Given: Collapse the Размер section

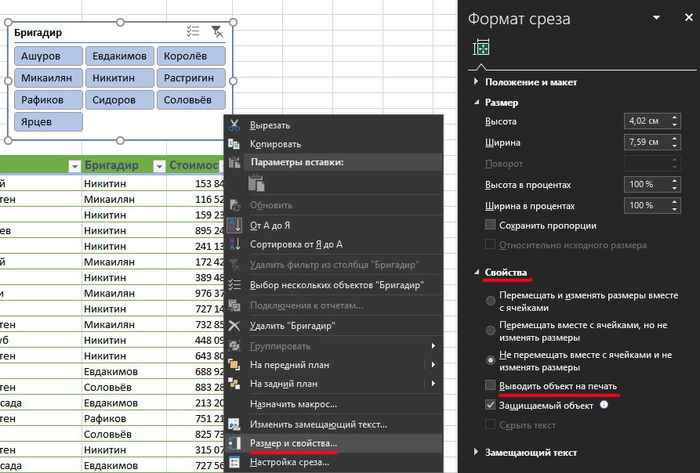Looking at the screenshot, I should tap(476, 102).
